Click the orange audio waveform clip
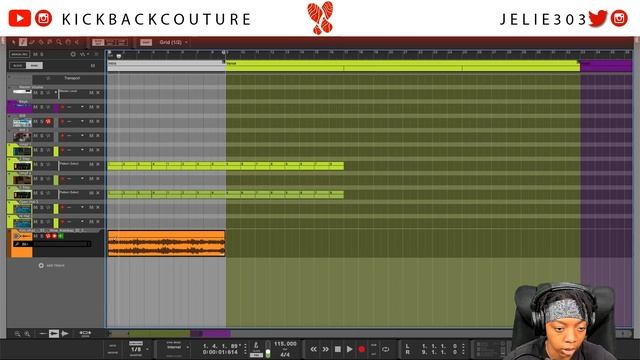640x360 pixels. click(166, 244)
